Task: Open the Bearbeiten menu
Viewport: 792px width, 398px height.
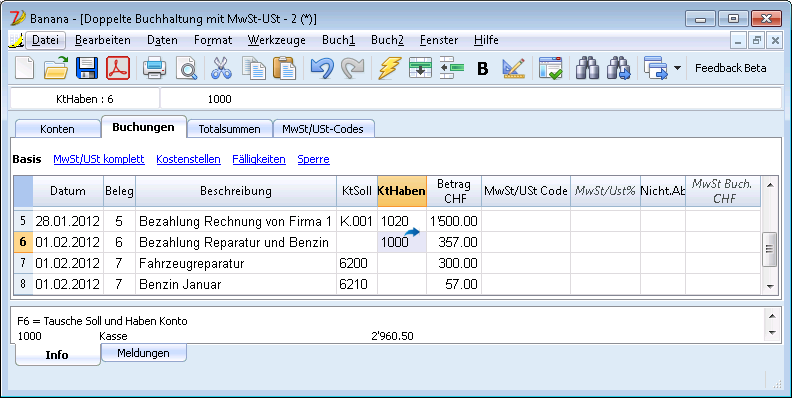Action: pos(103,40)
